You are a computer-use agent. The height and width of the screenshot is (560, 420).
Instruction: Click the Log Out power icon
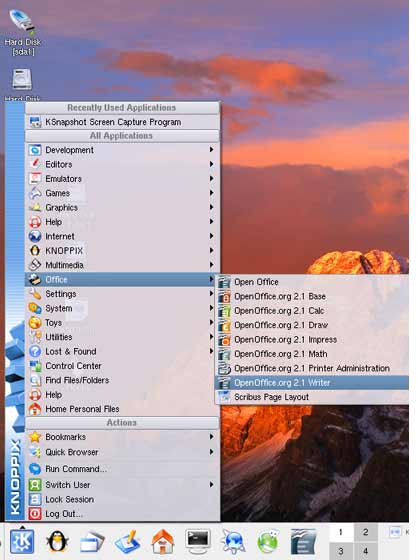[35, 514]
